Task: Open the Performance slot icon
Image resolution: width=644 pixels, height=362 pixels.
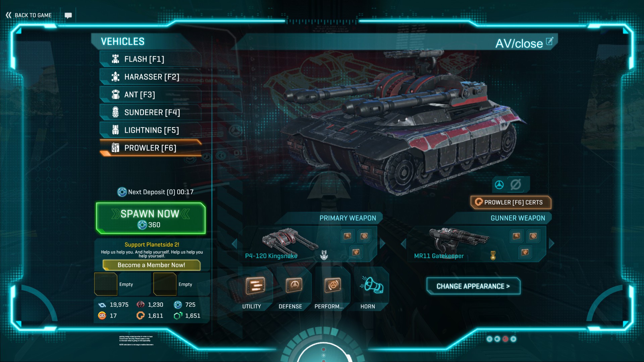Action: (x=333, y=286)
